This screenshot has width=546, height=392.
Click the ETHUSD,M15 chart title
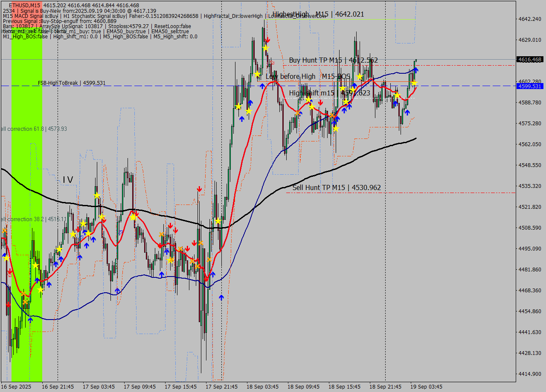click(x=25, y=5)
